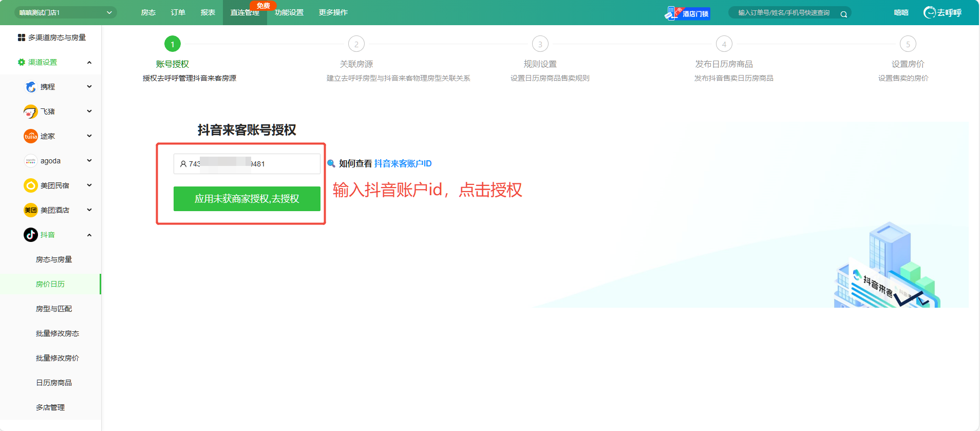Click the Douyin (抖音) logo icon

tap(31, 235)
